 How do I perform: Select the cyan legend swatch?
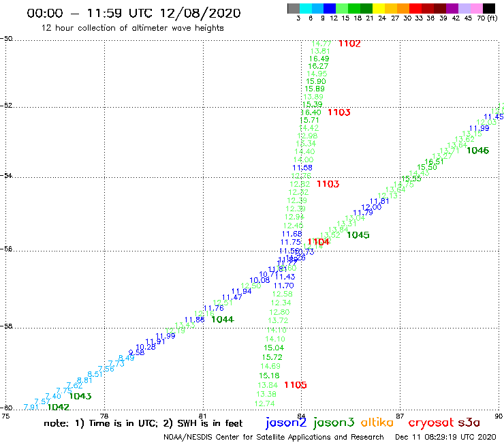pos(305,8)
